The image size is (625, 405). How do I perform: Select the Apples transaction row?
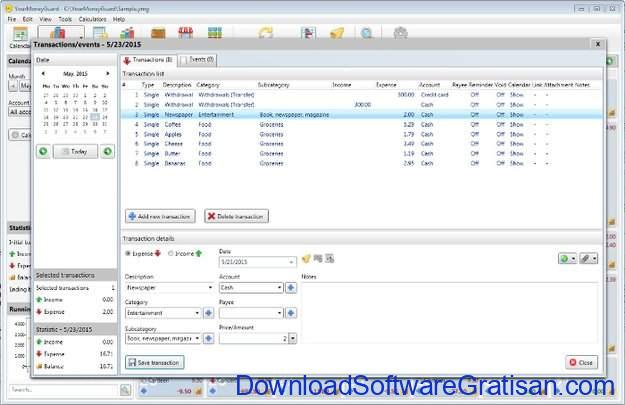pyautogui.click(x=361, y=134)
